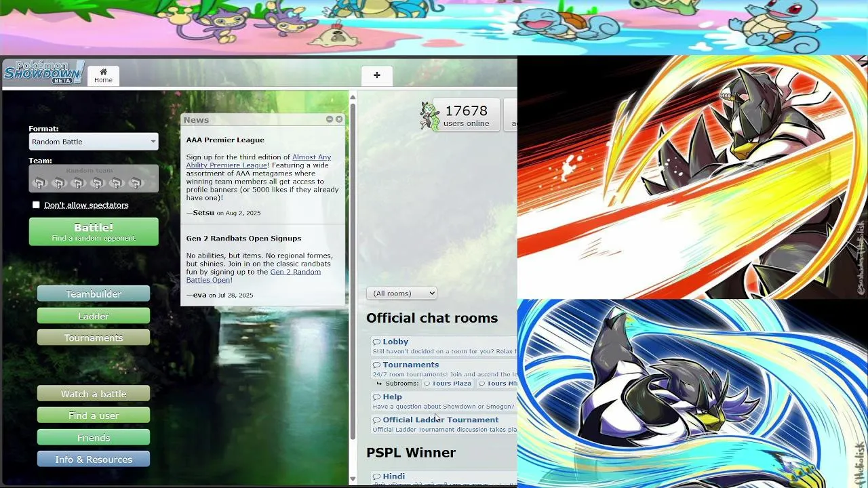This screenshot has height=488, width=868.
Task: Click the last placeholder Pokémon icon in Team
Action: pos(136,183)
